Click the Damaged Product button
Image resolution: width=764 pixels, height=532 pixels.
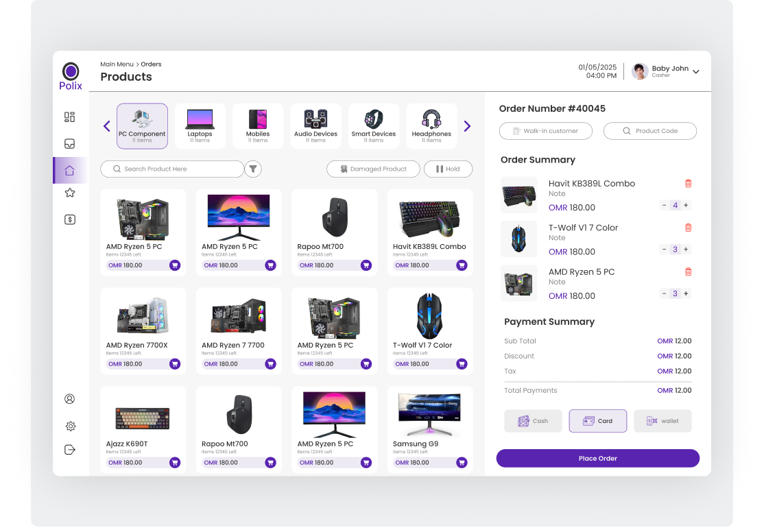click(373, 169)
